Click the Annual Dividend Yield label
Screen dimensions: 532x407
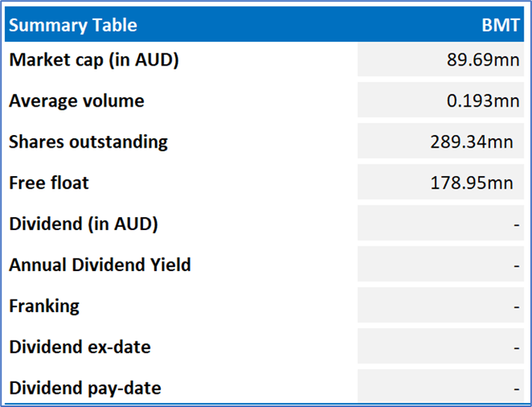click(x=100, y=265)
